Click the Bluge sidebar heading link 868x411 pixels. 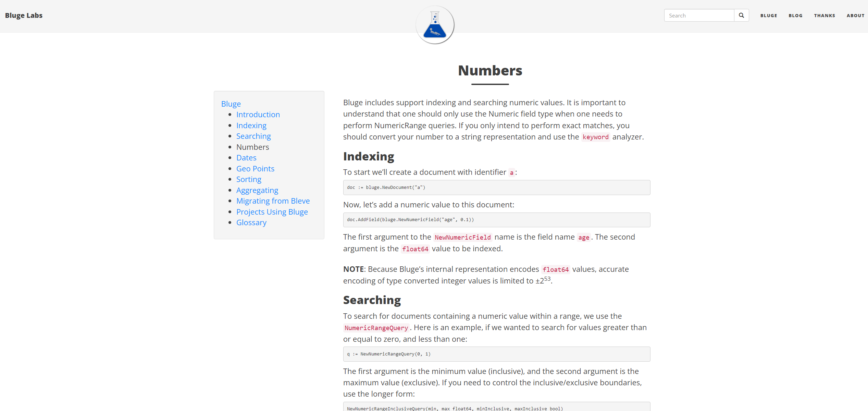tap(231, 104)
